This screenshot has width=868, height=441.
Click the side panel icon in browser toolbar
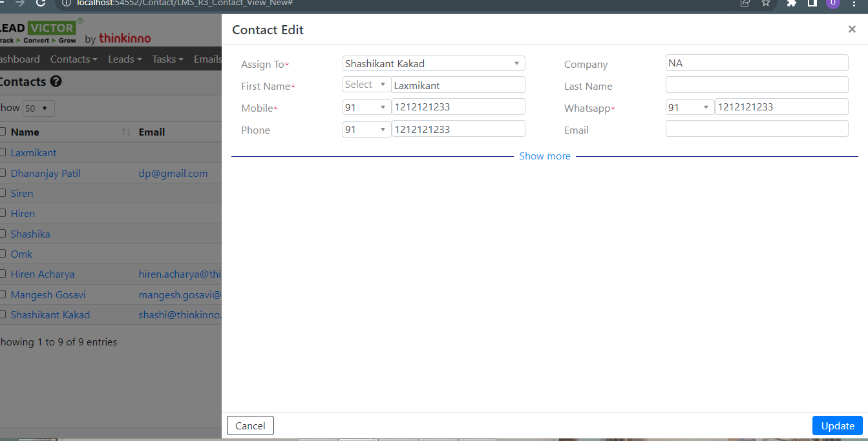812,3
